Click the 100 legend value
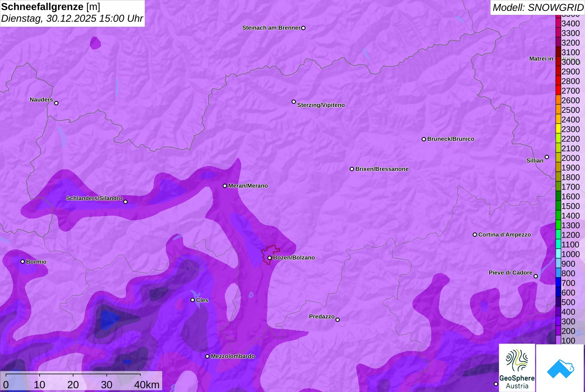This screenshot has height=392, width=585. (x=568, y=341)
